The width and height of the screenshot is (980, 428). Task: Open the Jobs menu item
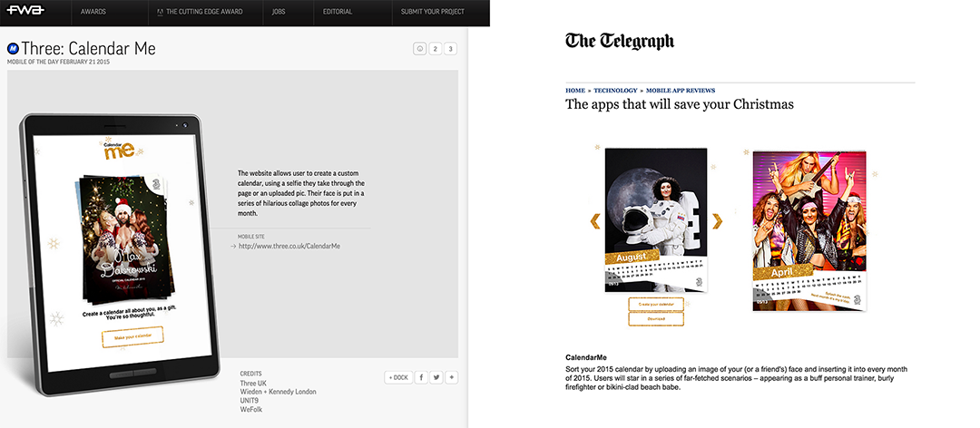pyautogui.click(x=279, y=11)
